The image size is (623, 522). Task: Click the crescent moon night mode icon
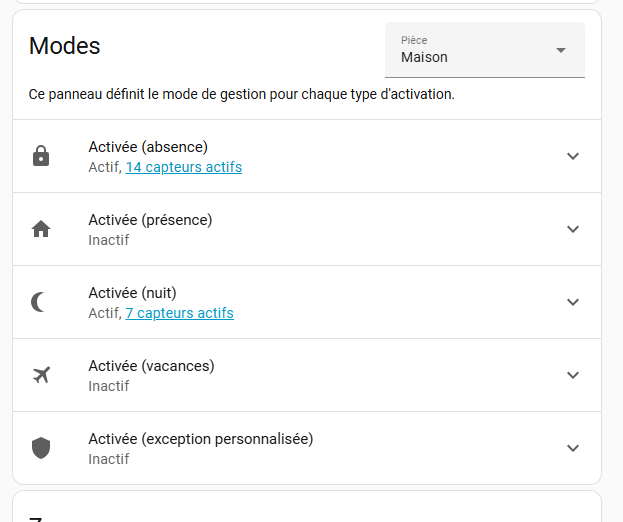point(40,302)
